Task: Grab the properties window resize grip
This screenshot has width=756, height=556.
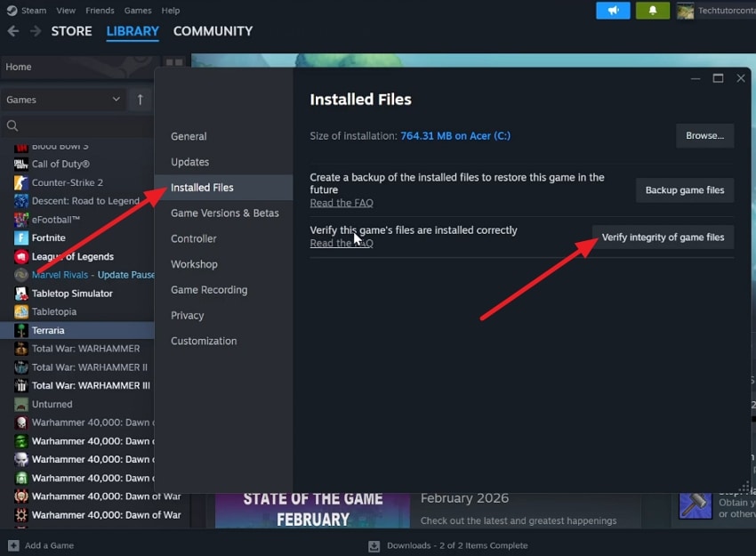Action: click(744, 486)
